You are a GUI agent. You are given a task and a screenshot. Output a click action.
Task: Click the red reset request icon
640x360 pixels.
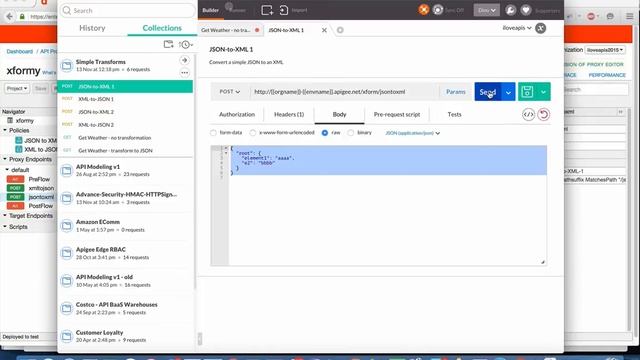point(543,115)
